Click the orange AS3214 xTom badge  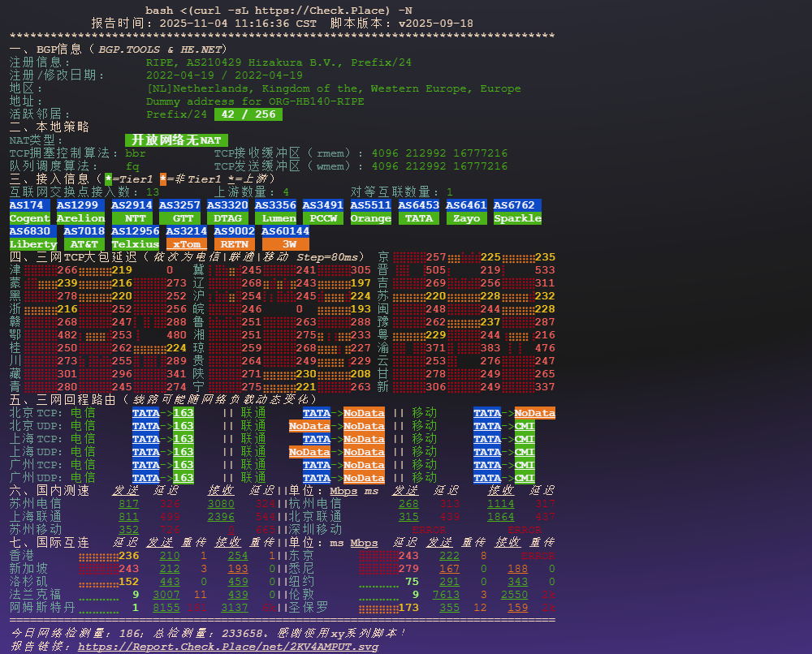click(x=187, y=238)
